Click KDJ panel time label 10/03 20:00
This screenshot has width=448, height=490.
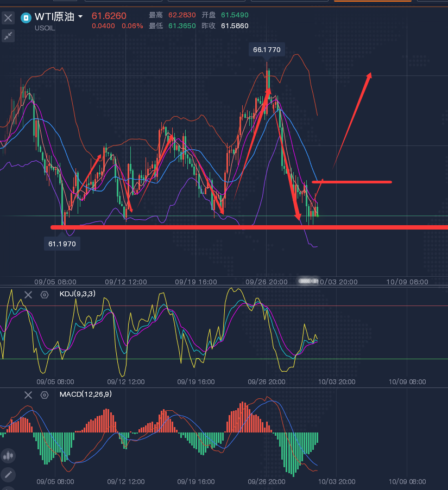click(337, 382)
